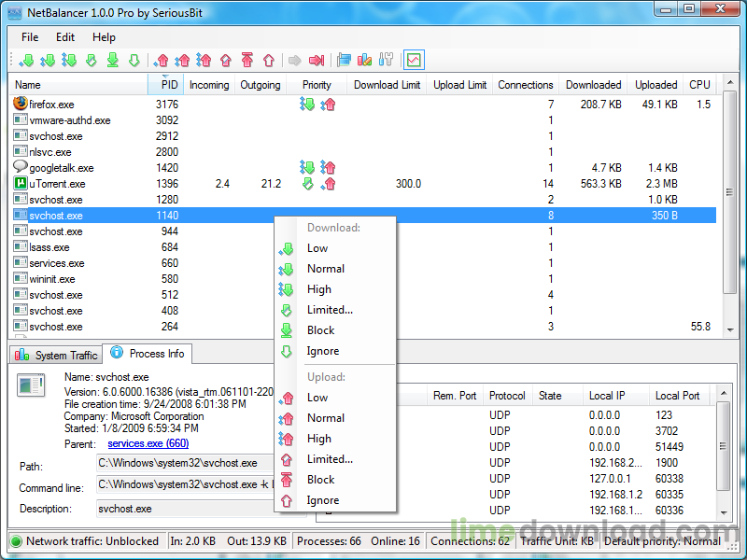Image resolution: width=747 pixels, height=560 pixels.
Task: Set download priority to Low via toolbar
Action: click(28, 59)
